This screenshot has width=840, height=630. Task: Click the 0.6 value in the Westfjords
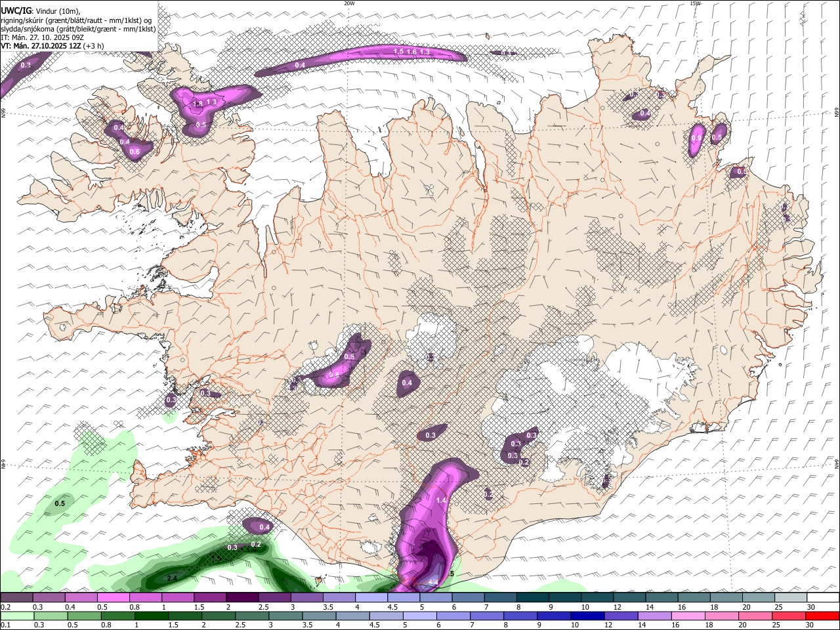(135, 152)
